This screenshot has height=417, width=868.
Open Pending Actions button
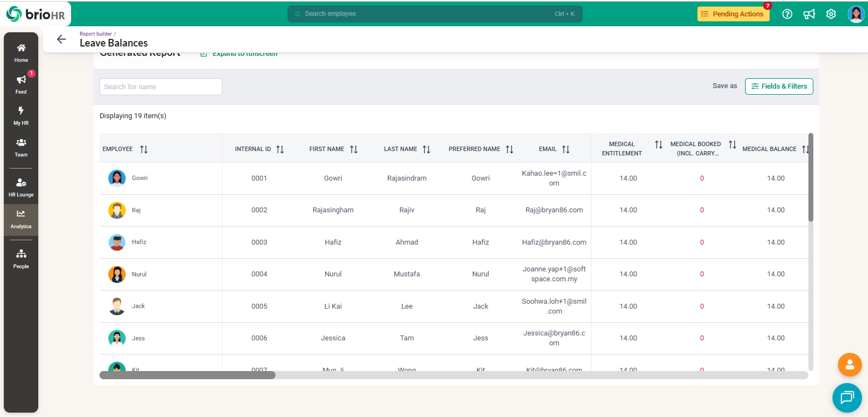(733, 14)
